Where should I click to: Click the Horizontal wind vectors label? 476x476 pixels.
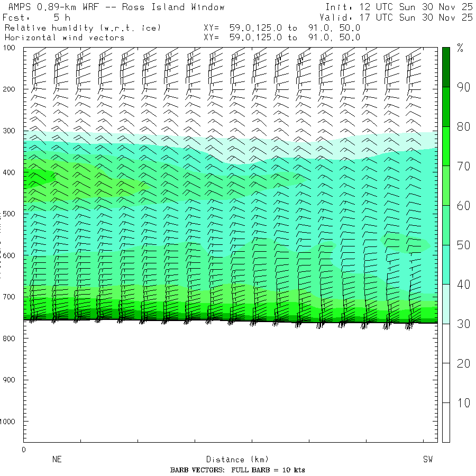click(65, 38)
